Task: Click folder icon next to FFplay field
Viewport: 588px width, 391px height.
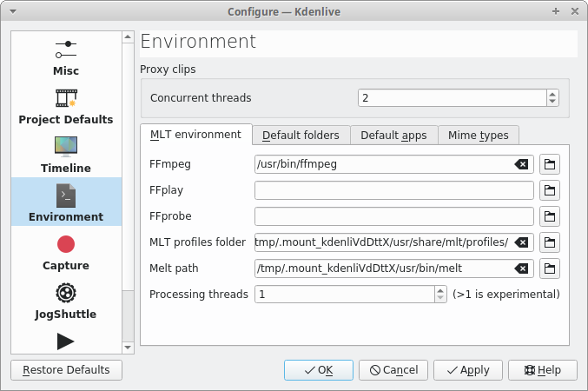Action: point(549,190)
